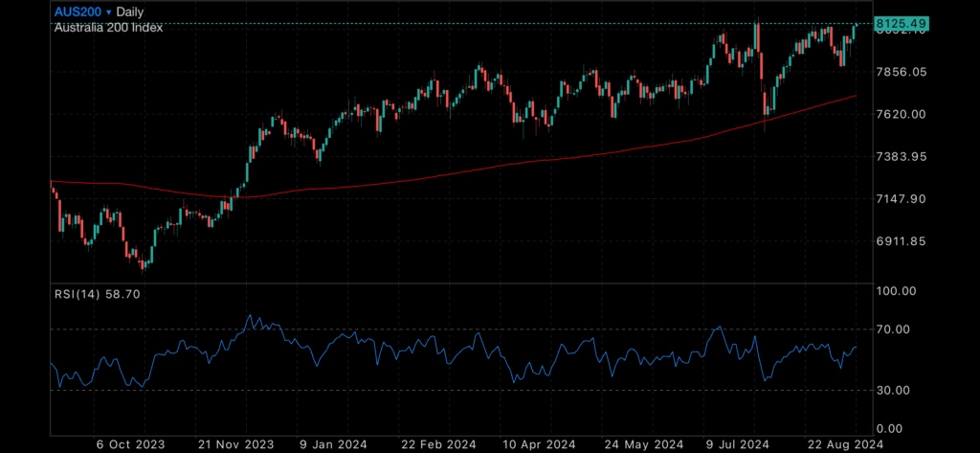This screenshot has height=453, width=980.
Task: Pick the 6911.85 price axis label
Action: (901, 241)
